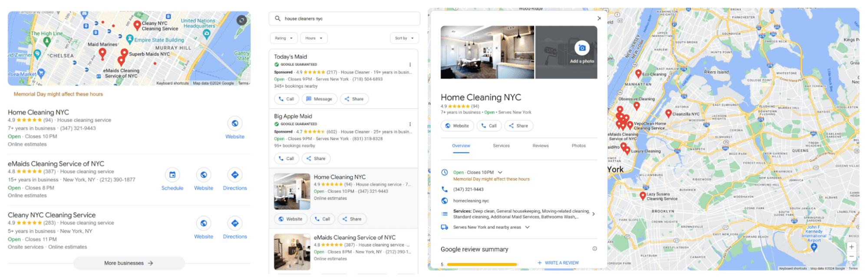Click Add a photo camera icon
868x277 pixels.
point(582,48)
